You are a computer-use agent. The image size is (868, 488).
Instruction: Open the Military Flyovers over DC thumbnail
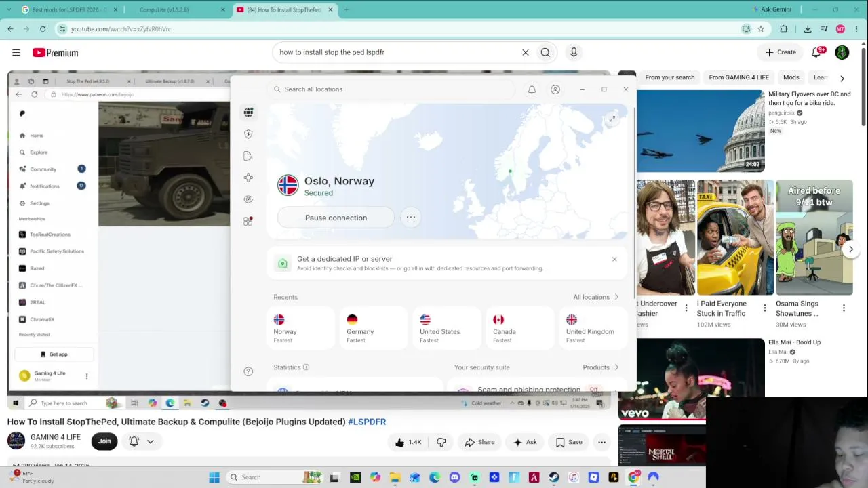(701, 131)
